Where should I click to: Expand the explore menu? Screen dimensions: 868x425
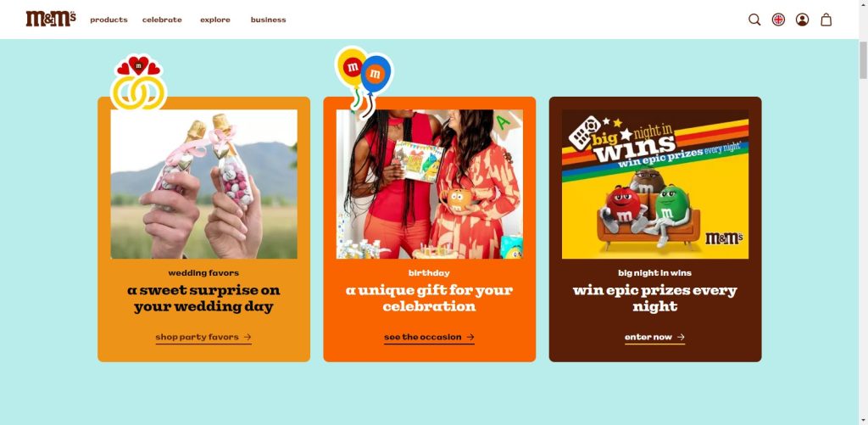(x=215, y=20)
